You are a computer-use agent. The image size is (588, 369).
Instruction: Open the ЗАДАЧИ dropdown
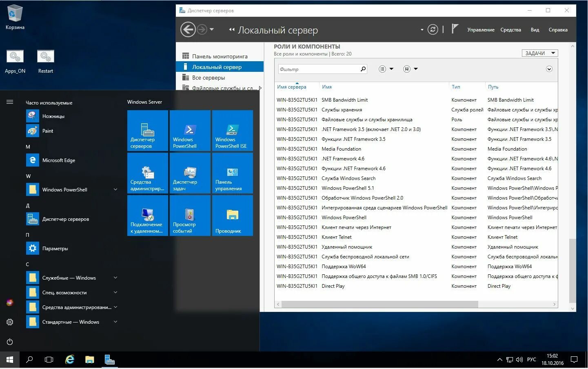(x=539, y=53)
